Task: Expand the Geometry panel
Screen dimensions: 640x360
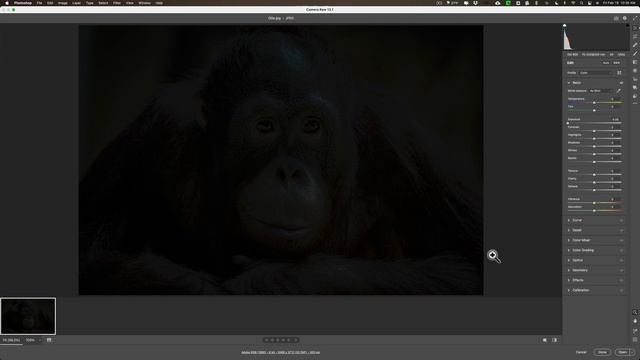Action: pos(569,270)
